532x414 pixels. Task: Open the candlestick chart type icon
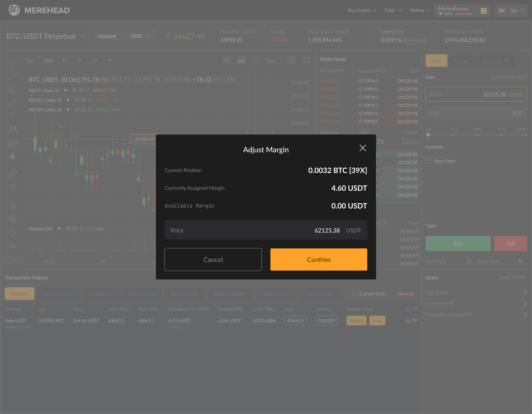(226, 60)
